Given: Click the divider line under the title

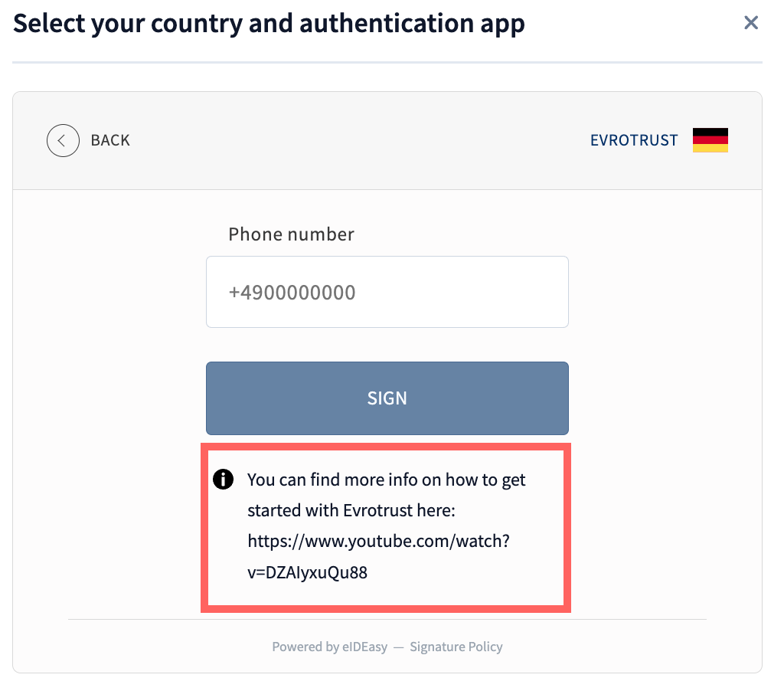Looking at the screenshot, I should (387, 62).
